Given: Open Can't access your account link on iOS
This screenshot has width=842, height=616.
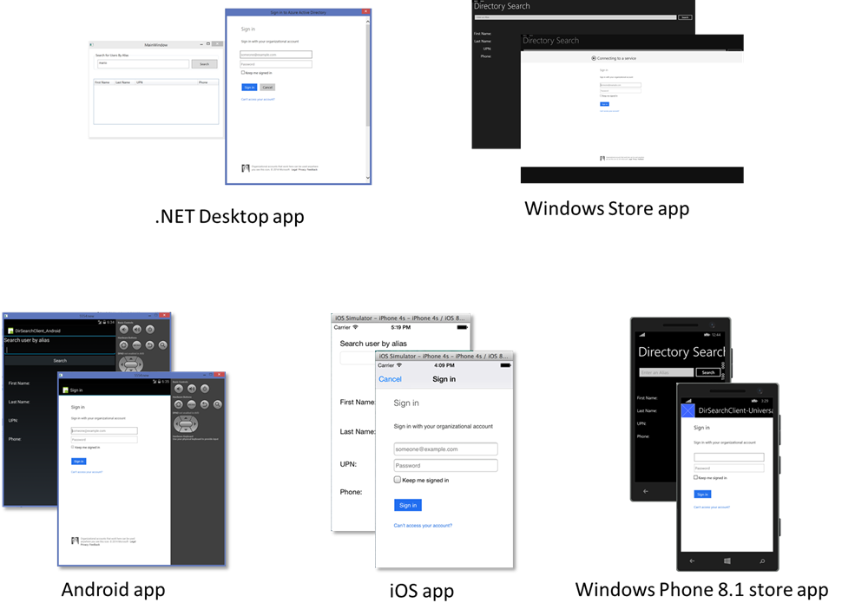Looking at the screenshot, I should point(423,525).
